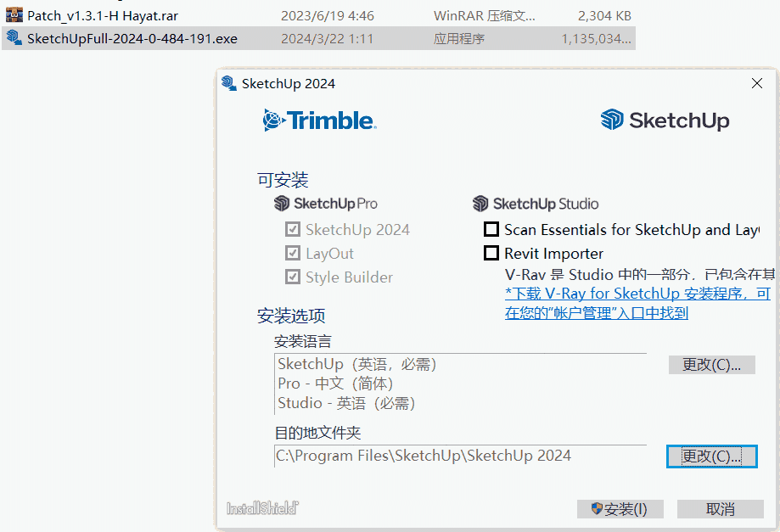Enable Scan Essentials for SketchUp checkbox
This screenshot has width=780, height=532.
[x=491, y=229]
